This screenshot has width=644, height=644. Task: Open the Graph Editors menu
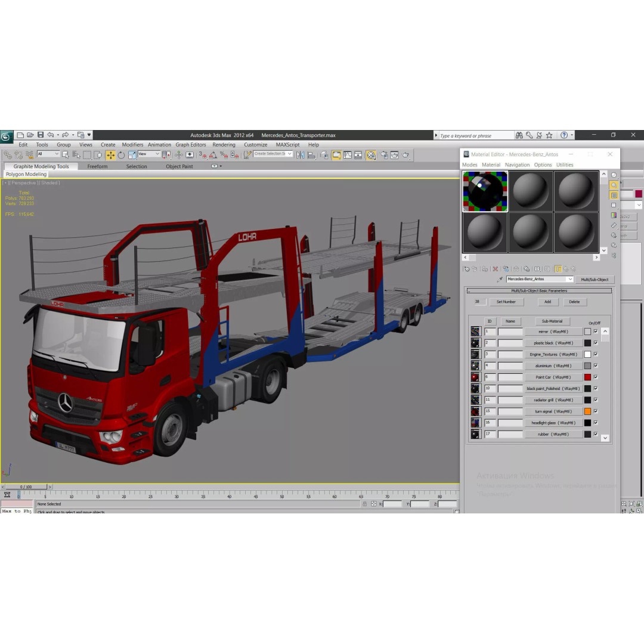pos(191,144)
